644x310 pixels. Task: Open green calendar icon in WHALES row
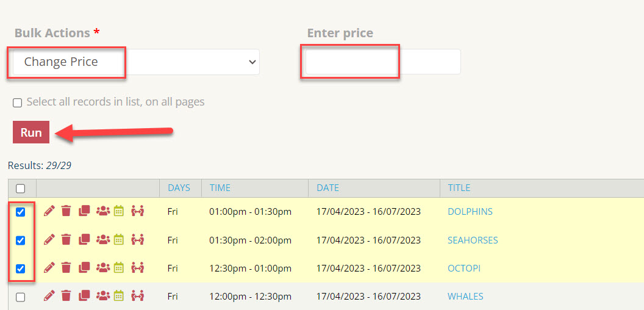pos(119,295)
